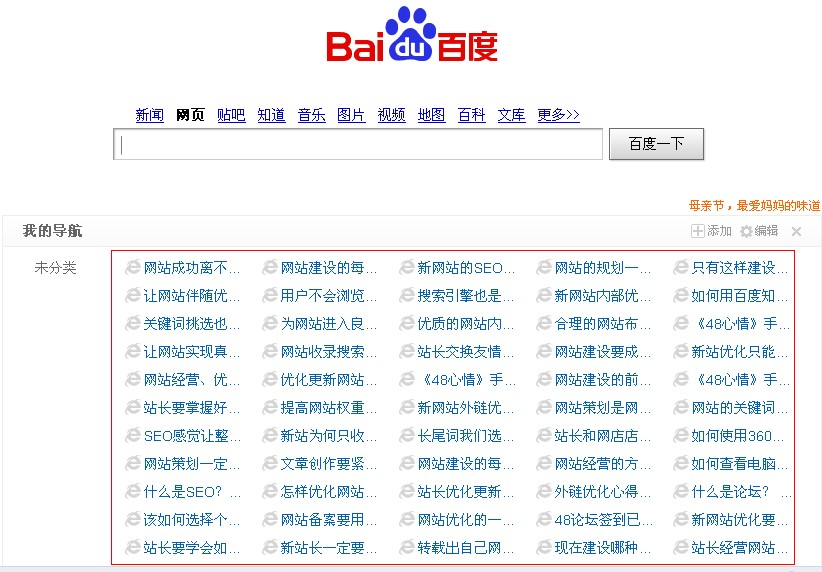Viewport: 822px width, 572px height.
Task: Open the 搜索引擎也是… link
Action: point(466,296)
